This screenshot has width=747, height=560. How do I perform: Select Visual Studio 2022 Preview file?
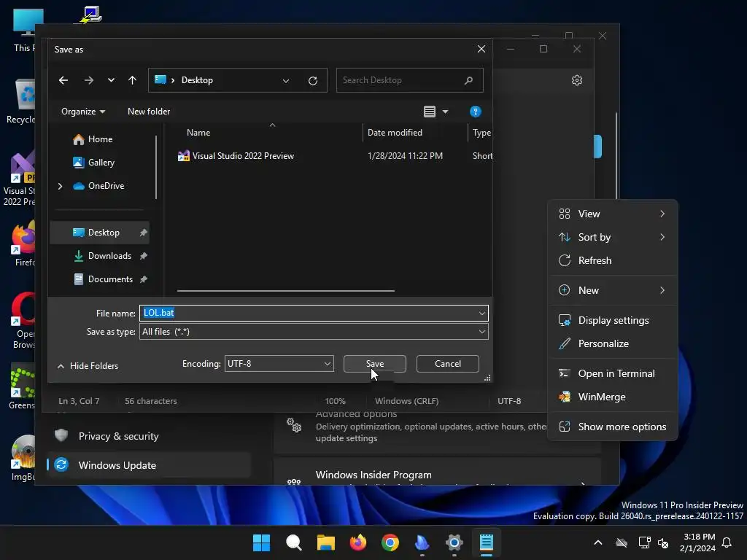tap(236, 156)
